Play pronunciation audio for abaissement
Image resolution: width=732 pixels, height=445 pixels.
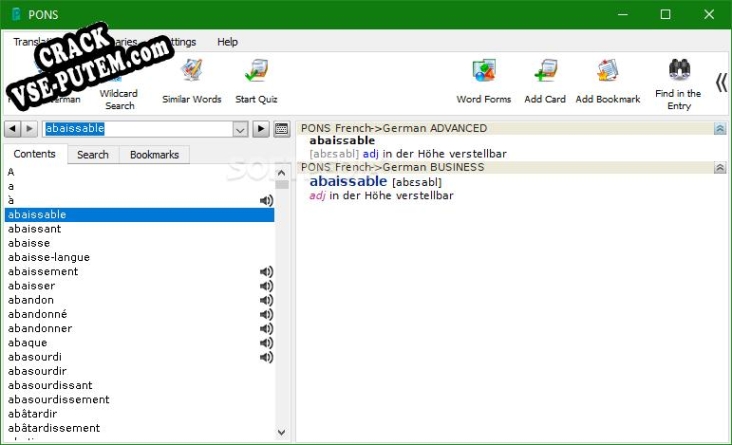point(266,272)
